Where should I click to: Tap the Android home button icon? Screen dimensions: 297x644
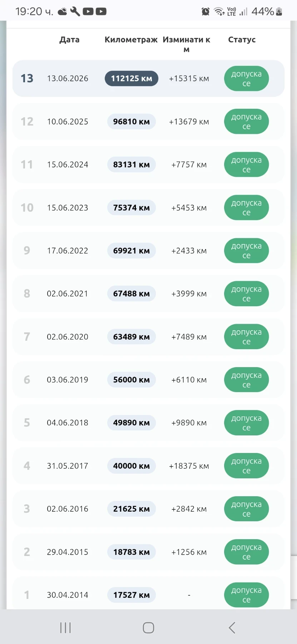coord(148,628)
